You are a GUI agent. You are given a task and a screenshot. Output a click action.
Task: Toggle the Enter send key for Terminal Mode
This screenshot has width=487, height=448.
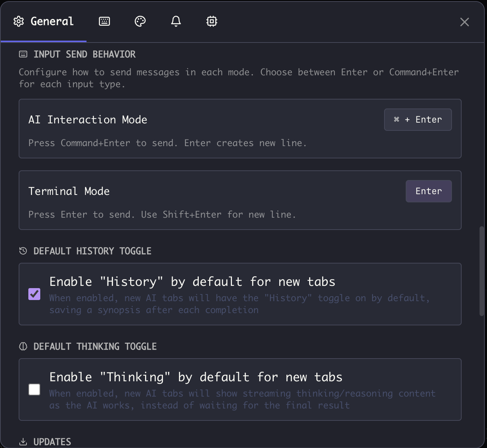(x=428, y=191)
